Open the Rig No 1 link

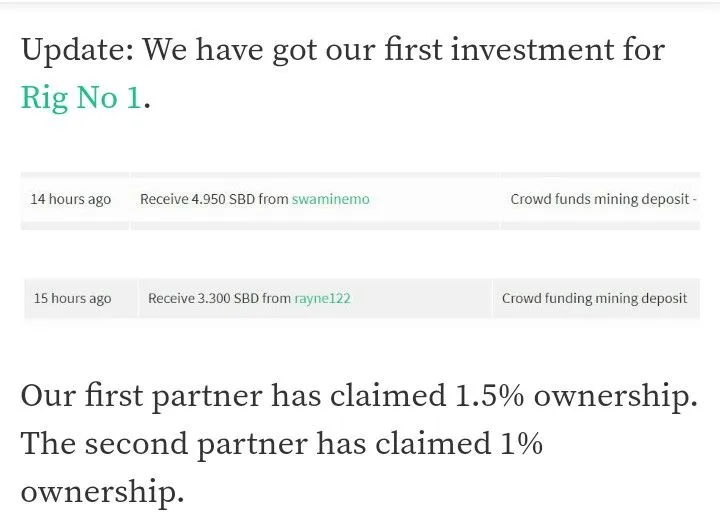pos(81,98)
